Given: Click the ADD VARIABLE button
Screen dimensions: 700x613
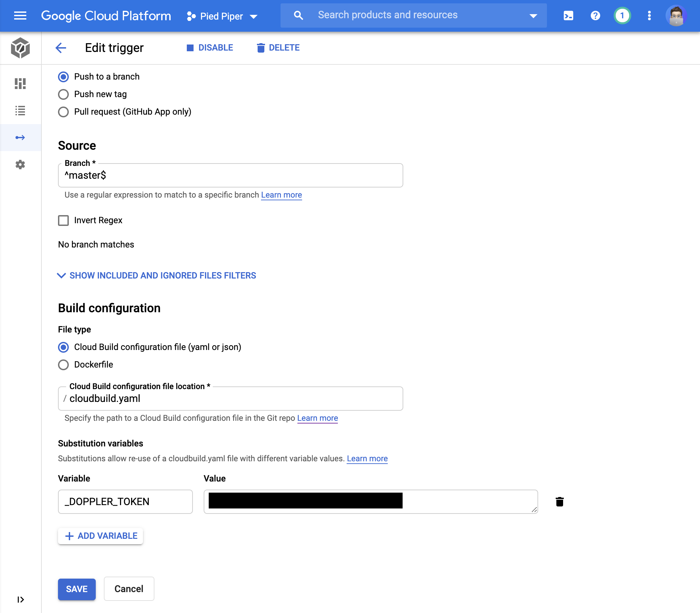Looking at the screenshot, I should click(x=100, y=536).
